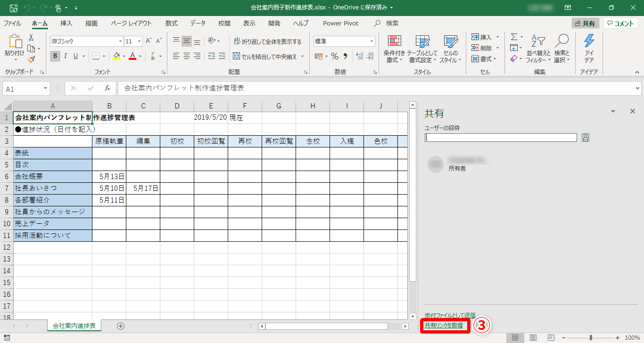Click the Merge and Center (セルを結合して中央揃え) button
This screenshot has height=343, width=644.
point(265,57)
